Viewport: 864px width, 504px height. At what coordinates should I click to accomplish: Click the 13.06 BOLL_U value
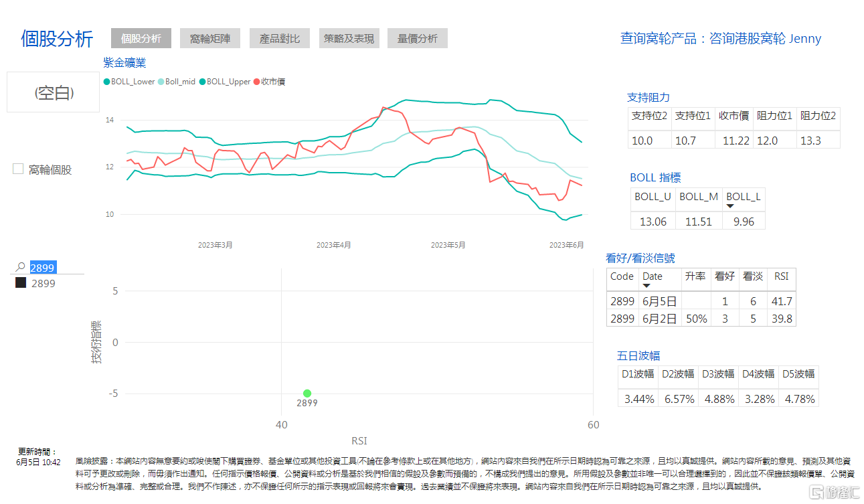coord(653,222)
